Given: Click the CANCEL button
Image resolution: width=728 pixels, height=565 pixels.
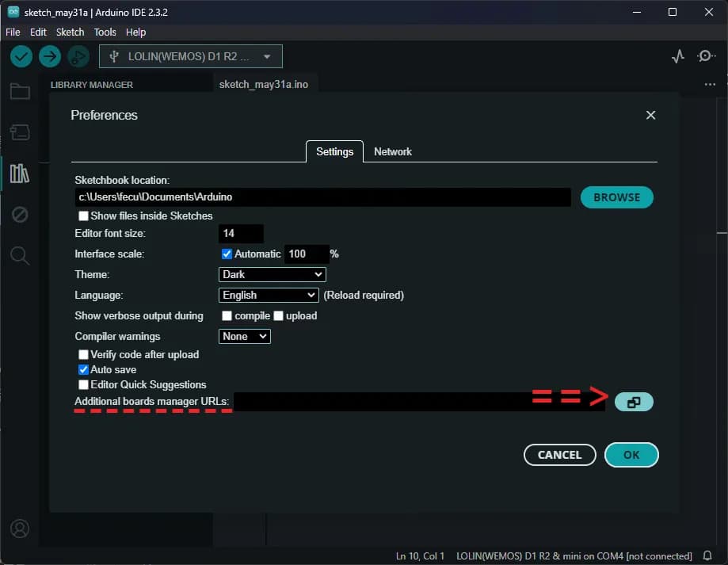Looking at the screenshot, I should [x=559, y=455].
